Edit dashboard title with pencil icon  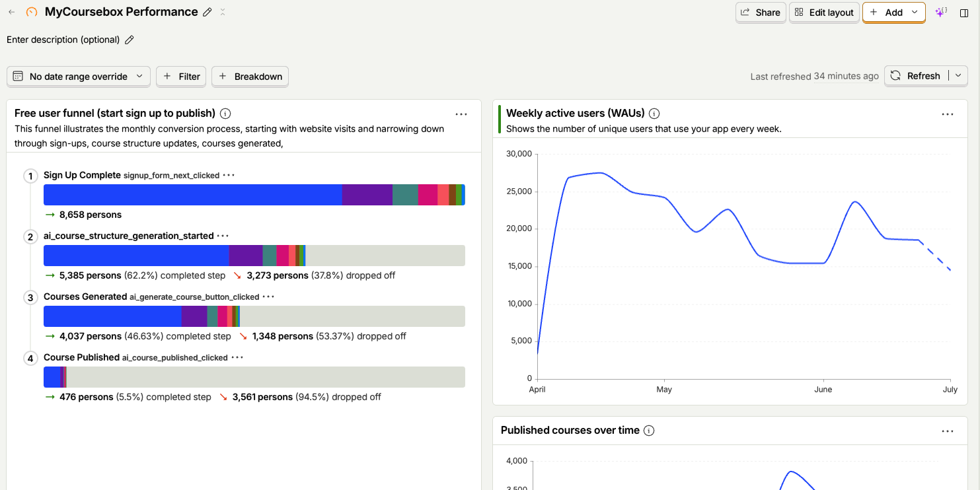207,12
